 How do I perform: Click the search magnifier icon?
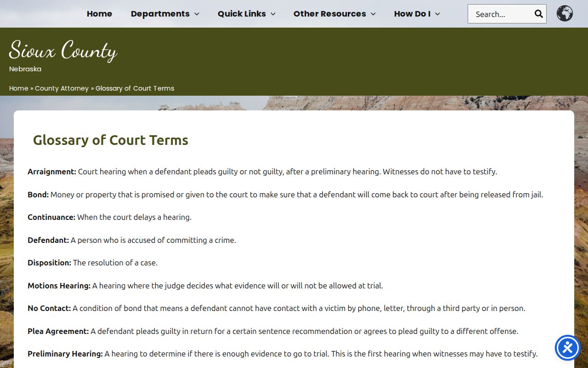coord(538,14)
